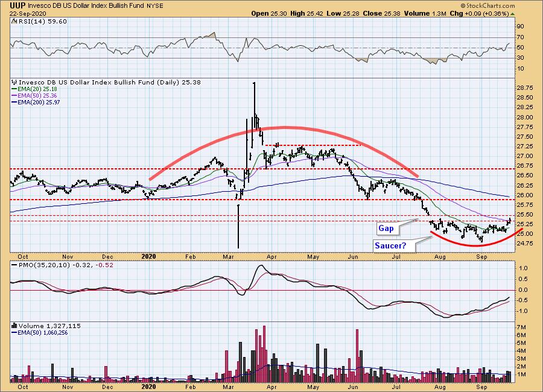Click the Volume 1,327,115 label
The width and height of the screenshot is (543, 392).
(49, 326)
